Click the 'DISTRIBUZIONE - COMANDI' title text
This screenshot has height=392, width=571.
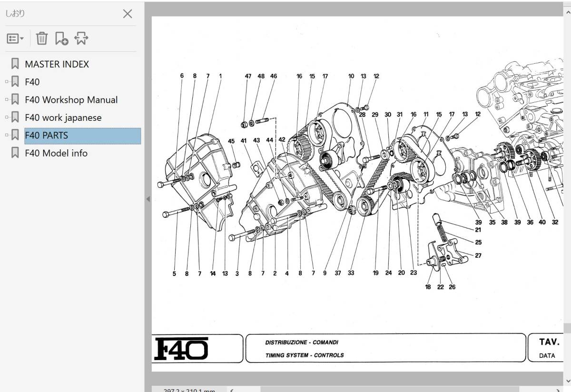[x=302, y=343]
